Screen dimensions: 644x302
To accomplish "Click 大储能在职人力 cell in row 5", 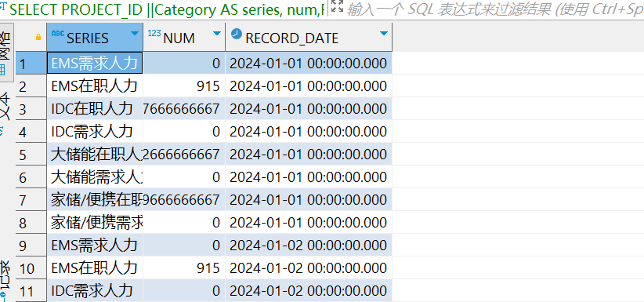I will 95,155.
